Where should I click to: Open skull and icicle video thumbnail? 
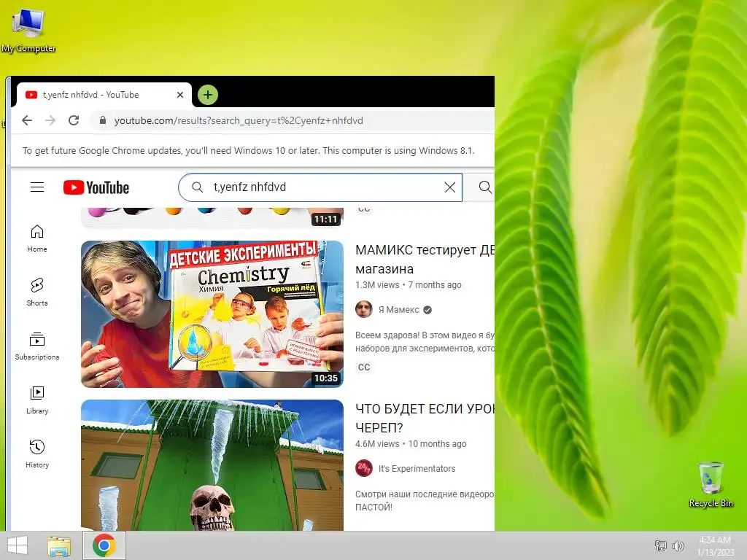212,465
